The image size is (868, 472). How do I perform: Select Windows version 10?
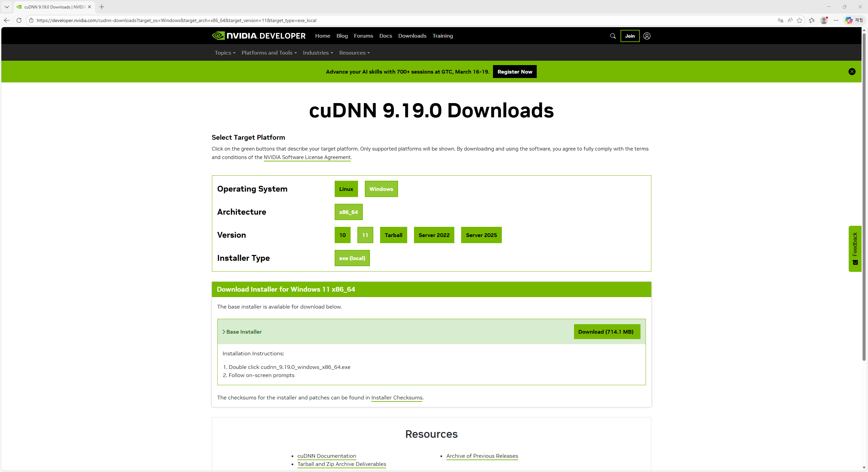(342, 235)
